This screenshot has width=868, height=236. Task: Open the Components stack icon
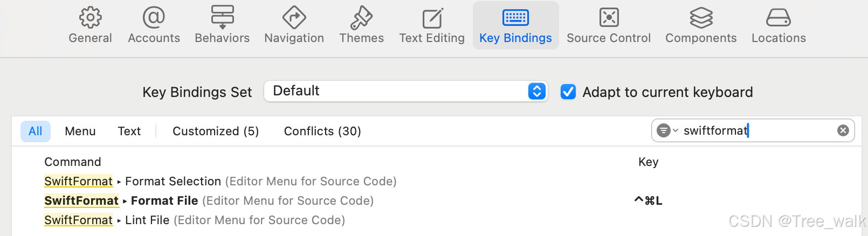(701, 17)
